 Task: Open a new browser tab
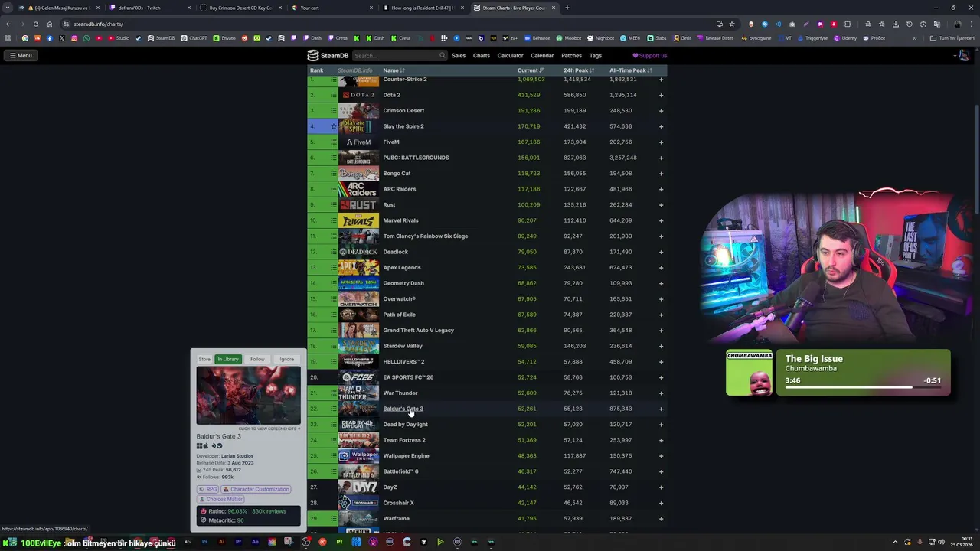tap(567, 8)
